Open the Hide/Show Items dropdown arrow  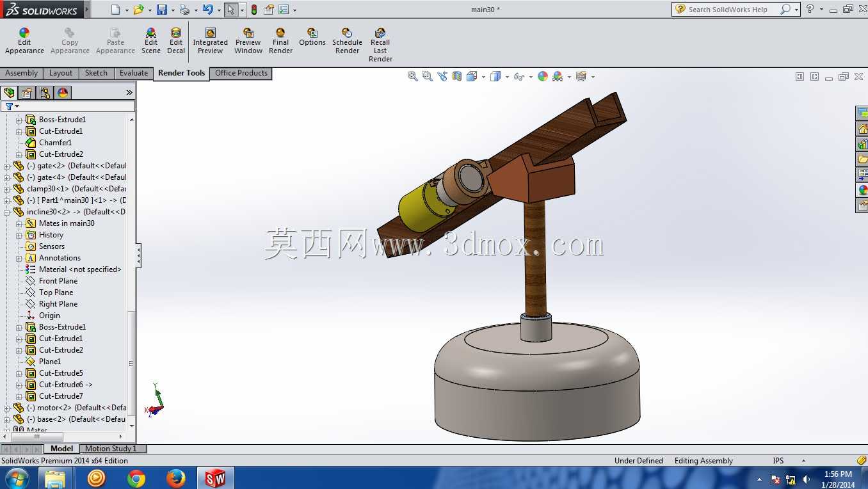point(531,77)
